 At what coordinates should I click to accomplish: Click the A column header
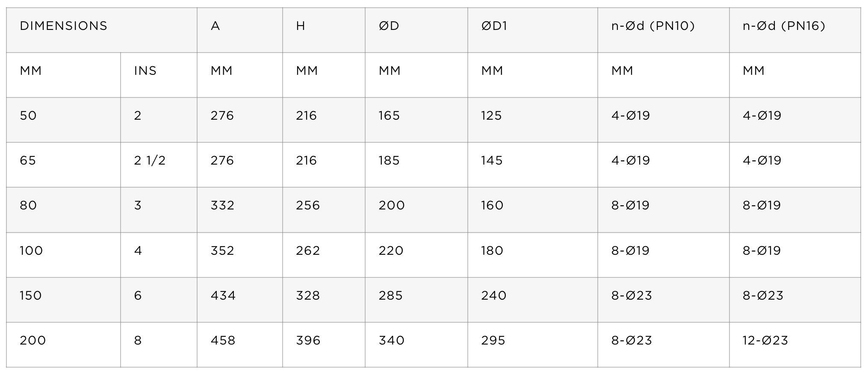(240, 30)
